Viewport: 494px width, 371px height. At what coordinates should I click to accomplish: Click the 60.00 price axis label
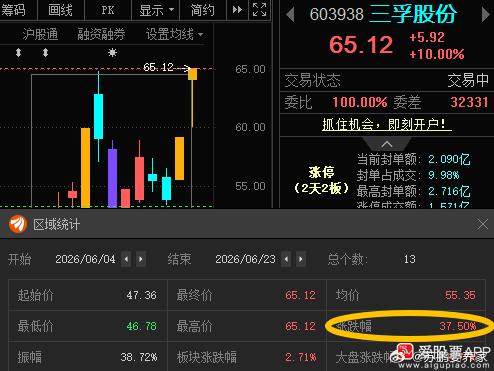point(250,127)
